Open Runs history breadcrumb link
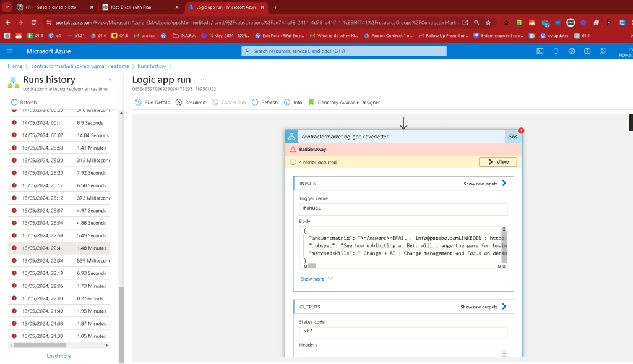The image size is (633, 364). point(152,66)
